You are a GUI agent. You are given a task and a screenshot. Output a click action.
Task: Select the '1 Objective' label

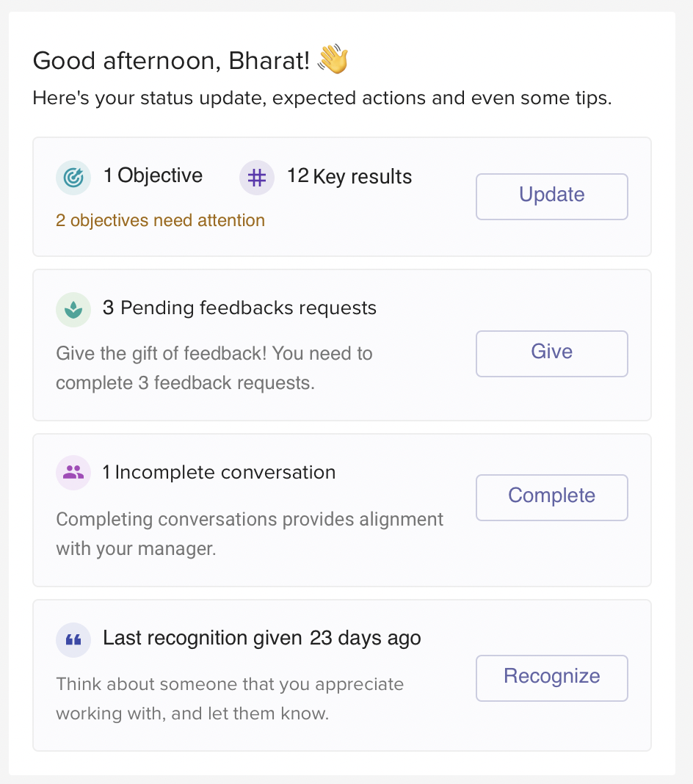153,175
